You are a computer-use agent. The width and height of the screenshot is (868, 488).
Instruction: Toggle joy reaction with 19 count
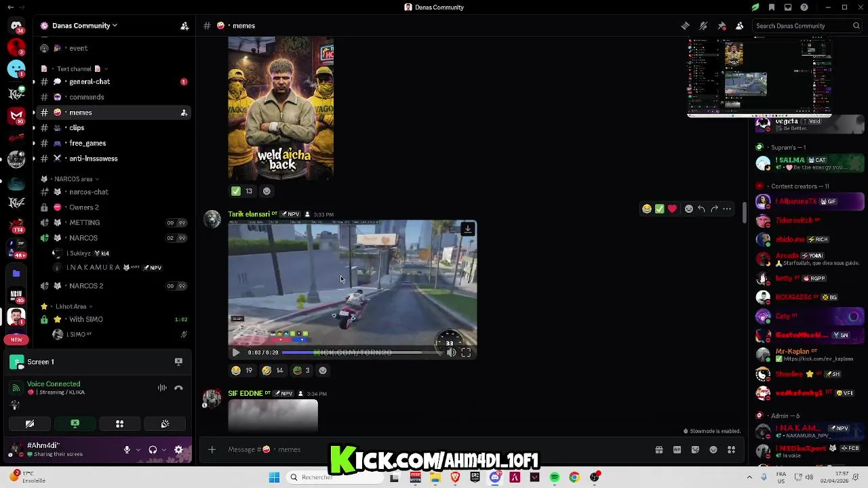[242, 371]
